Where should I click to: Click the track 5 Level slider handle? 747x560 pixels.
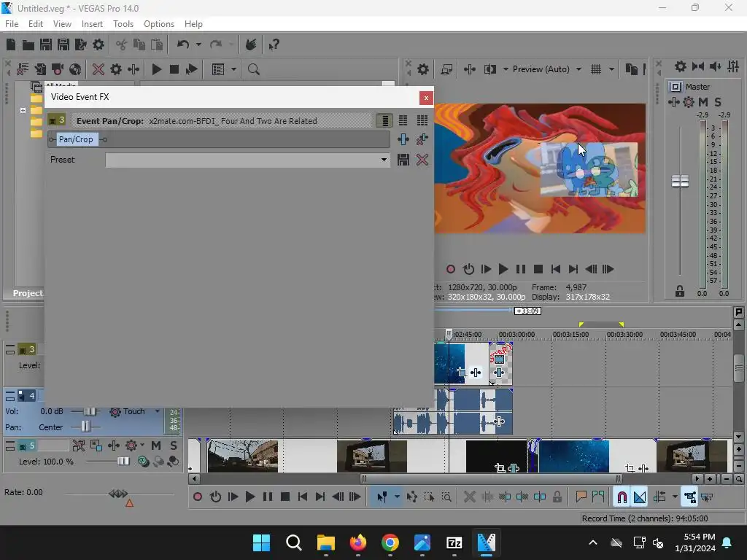tap(123, 461)
